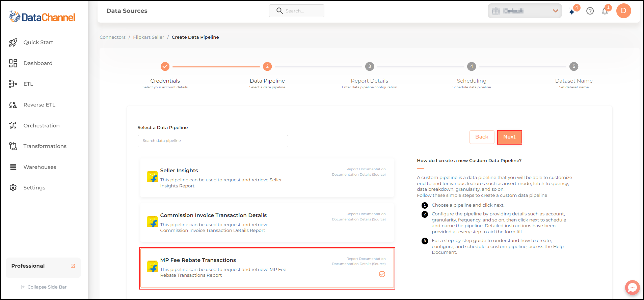The width and height of the screenshot is (644, 300).
Task: Open Documentation Details (Source) for Seller Insights
Action: click(x=358, y=175)
